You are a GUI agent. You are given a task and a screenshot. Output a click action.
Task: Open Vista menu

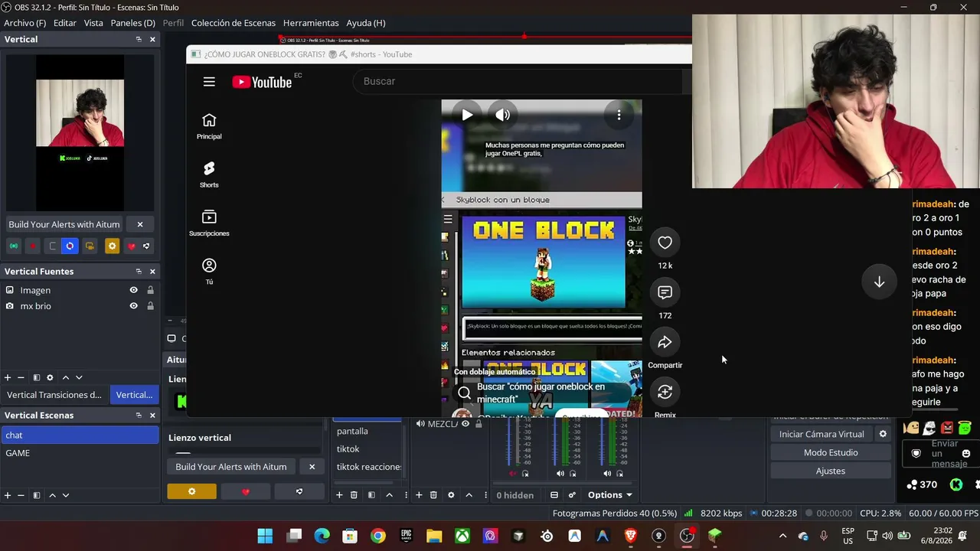coord(93,23)
